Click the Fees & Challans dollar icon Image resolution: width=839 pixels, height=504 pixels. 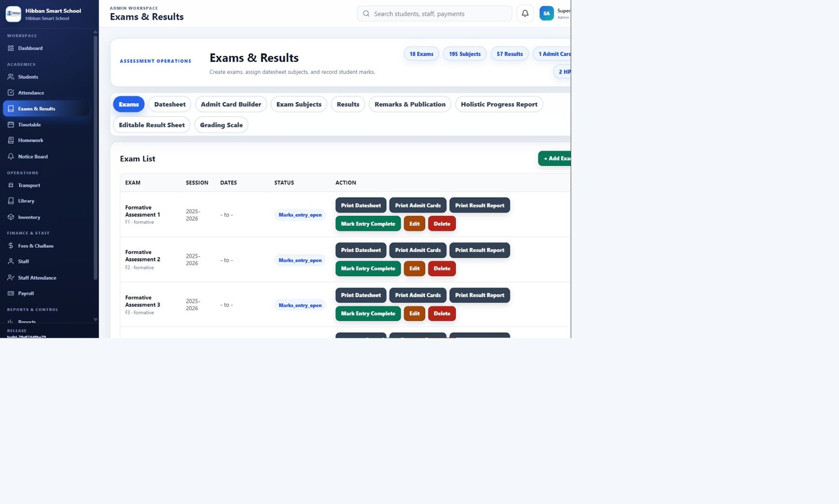pyautogui.click(x=10, y=246)
